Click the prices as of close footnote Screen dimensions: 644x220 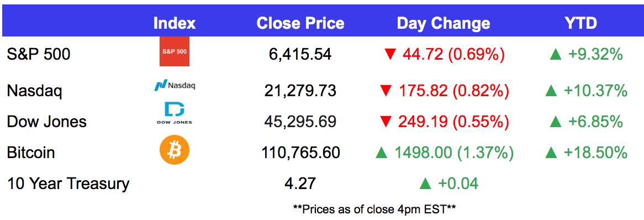click(x=374, y=209)
